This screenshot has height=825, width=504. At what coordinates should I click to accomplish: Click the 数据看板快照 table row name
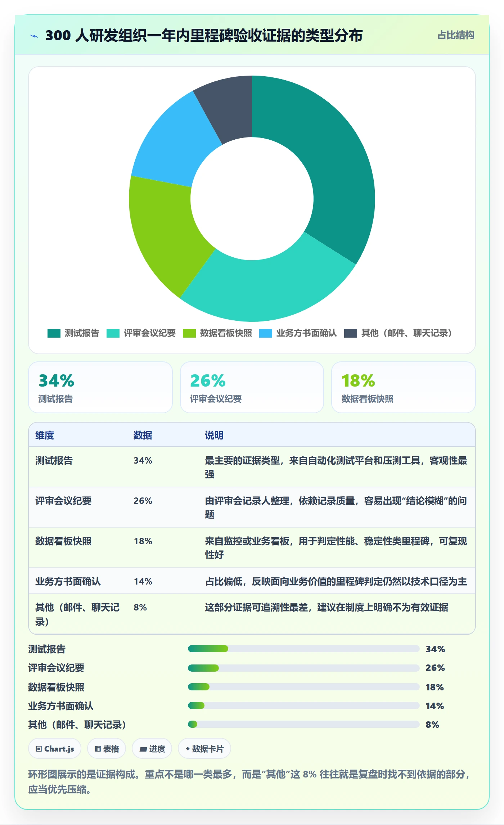(x=63, y=541)
